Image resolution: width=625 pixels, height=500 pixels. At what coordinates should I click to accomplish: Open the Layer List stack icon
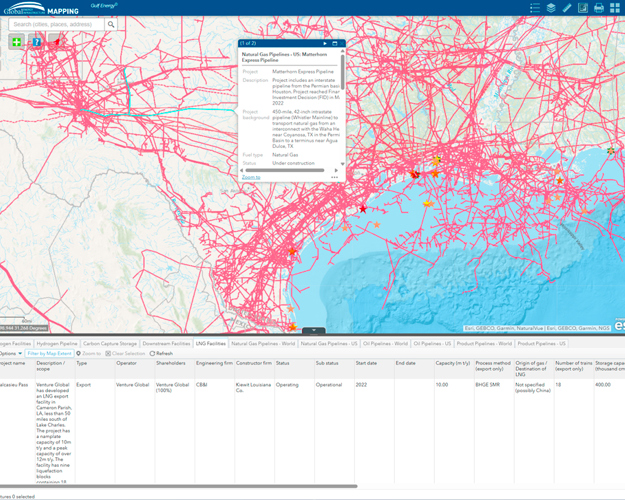[551, 8]
